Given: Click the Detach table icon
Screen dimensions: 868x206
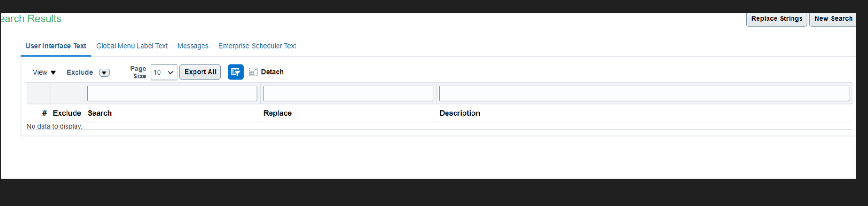Looking at the screenshot, I should pos(253,72).
